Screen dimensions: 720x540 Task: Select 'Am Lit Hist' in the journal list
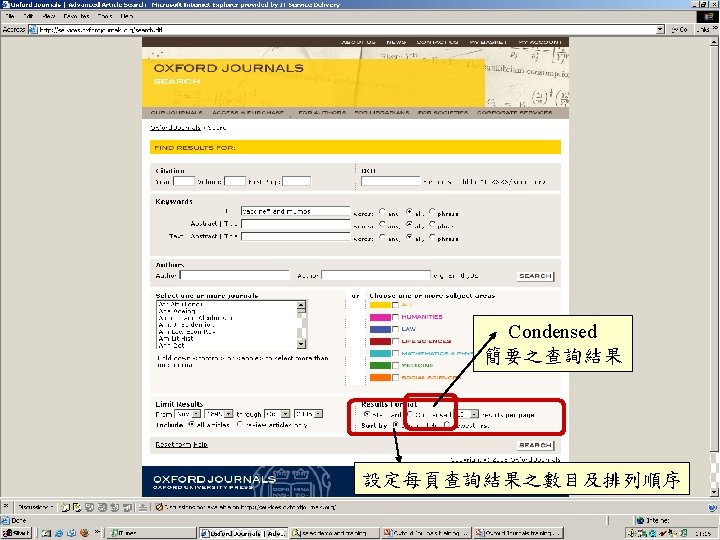point(176,338)
